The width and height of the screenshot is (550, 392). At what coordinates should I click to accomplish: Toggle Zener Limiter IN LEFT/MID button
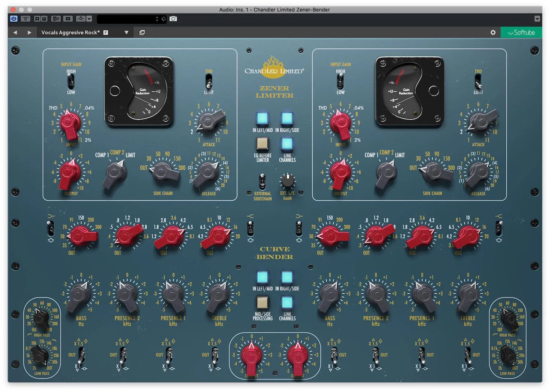[262, 118]
